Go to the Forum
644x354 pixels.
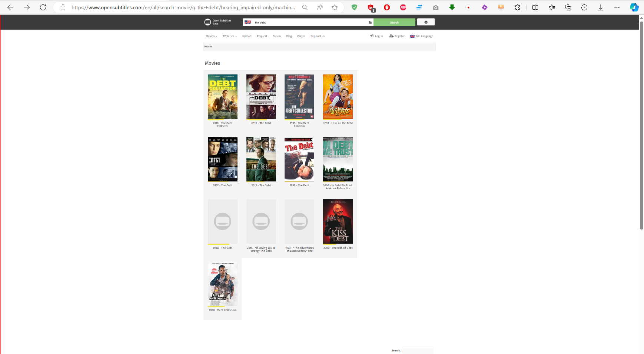(277, 36)
